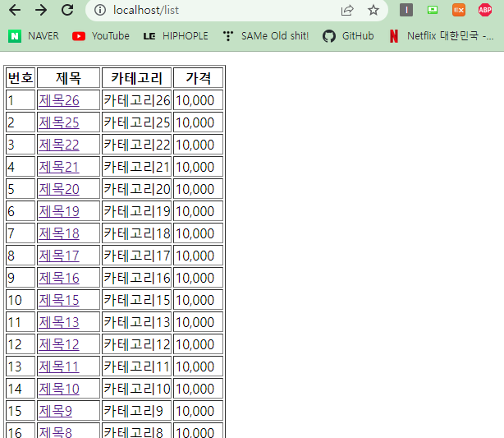Click the 가격 column header

[x=199, y=78]
